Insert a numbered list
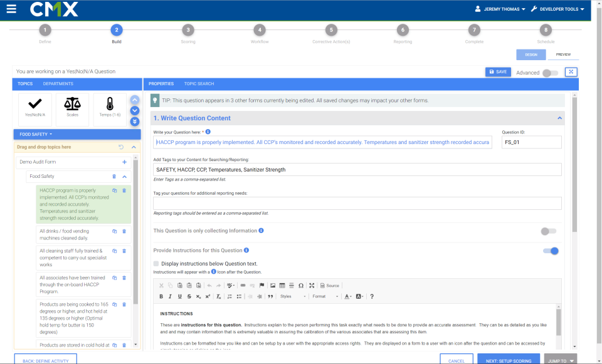This screenshot has height=364, width=602. coord(230,296)
